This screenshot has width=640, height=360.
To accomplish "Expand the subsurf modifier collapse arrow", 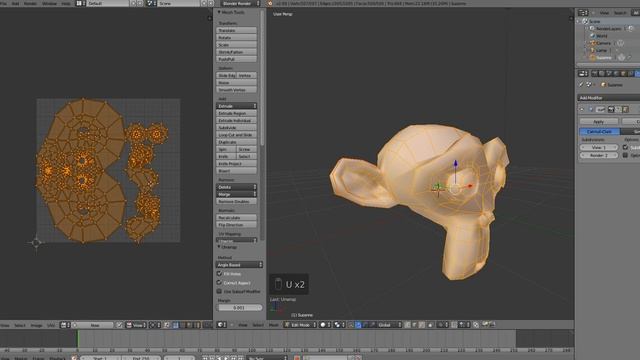I will 582,109.
